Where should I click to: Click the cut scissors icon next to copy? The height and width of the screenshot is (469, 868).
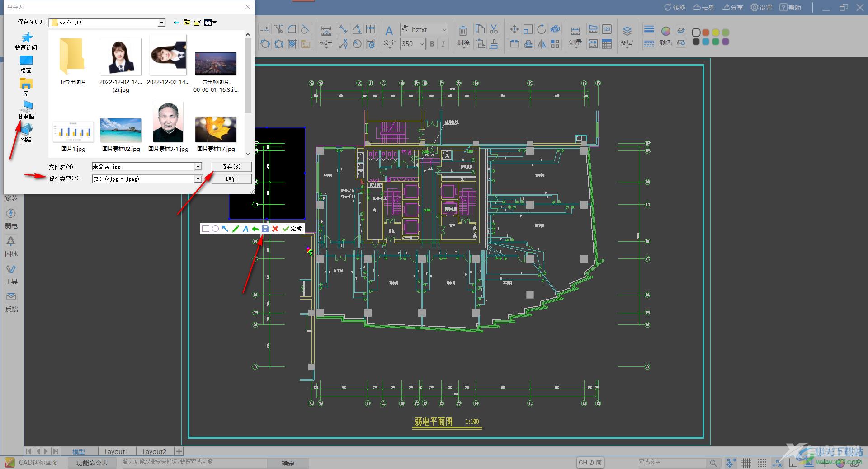pos(494,29)
